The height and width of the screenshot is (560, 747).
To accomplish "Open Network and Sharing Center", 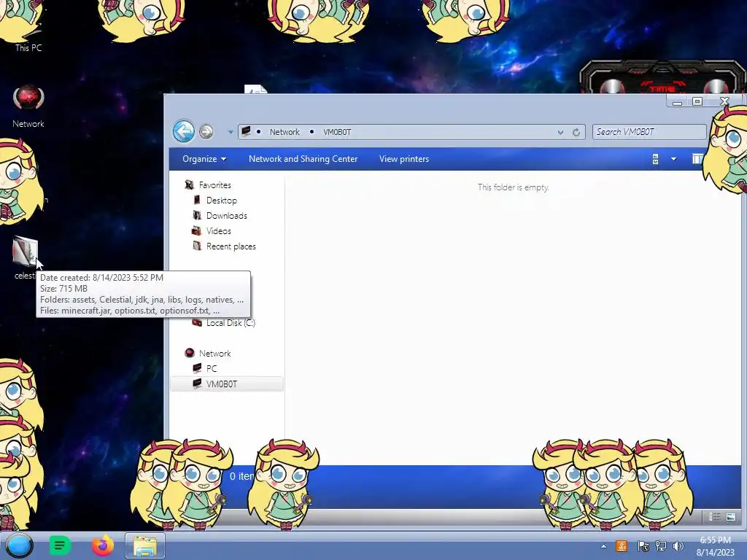I will coord(303,159).
